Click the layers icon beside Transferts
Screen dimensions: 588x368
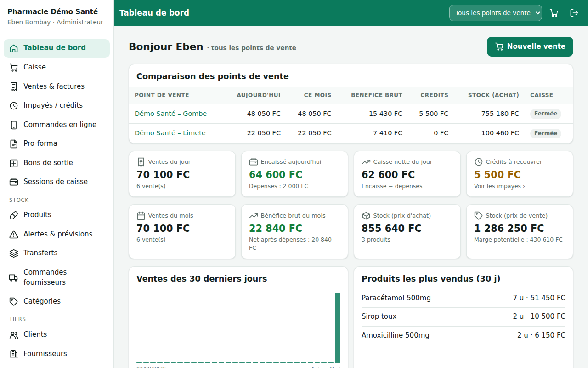tap(14, 253)
